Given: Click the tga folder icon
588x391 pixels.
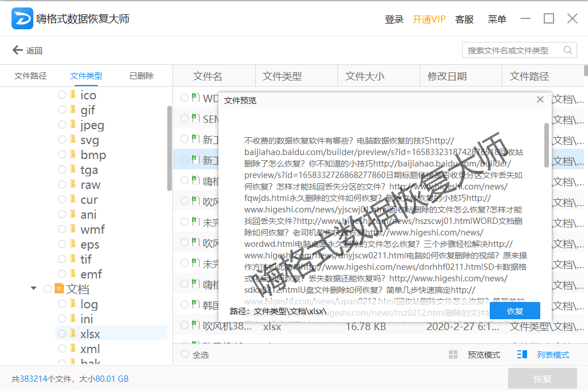Looking at the screenshot, I should (x=73, y=169).
